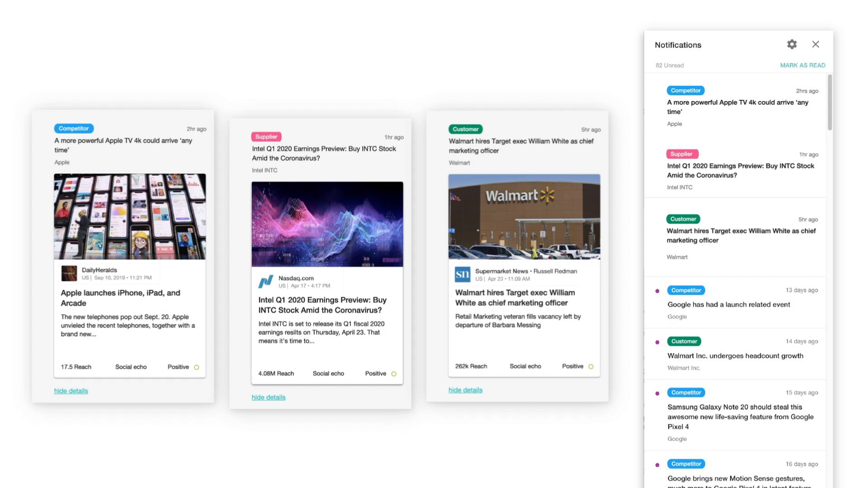Image resolution: width=868 pixels, height=488 pixels.
Task: Click Nasdaq.com source logo icon
Action: (266, 282)
